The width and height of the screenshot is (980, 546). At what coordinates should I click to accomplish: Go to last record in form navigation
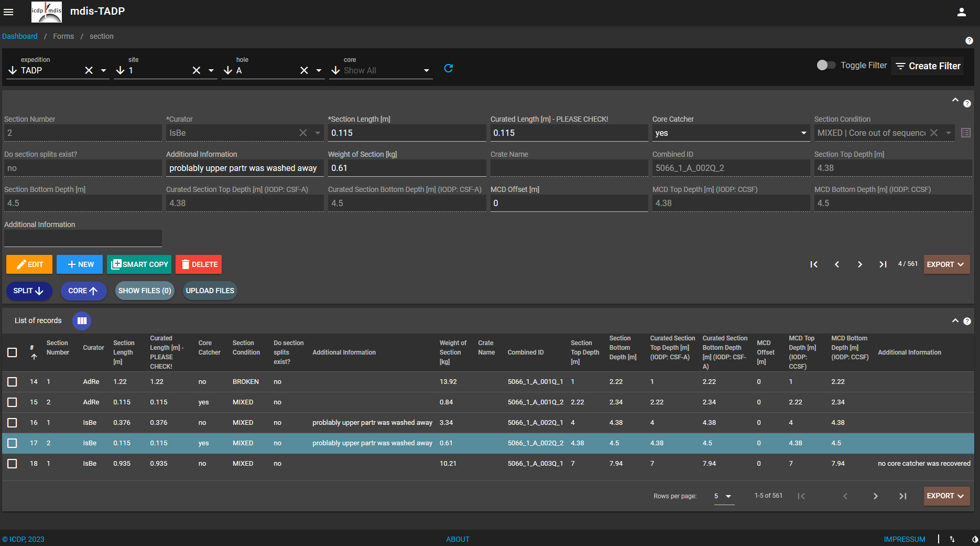pyautogui.click(x=883, y=264)
